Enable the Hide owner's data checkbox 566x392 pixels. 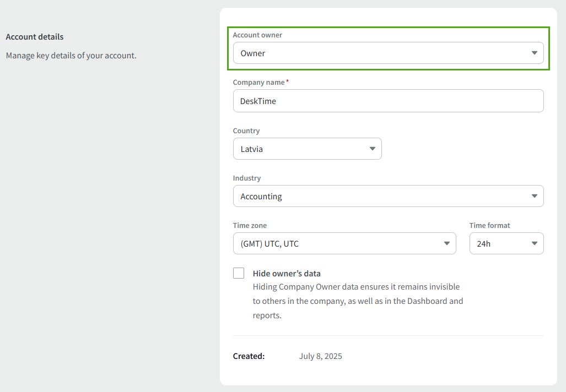[239, 274]
